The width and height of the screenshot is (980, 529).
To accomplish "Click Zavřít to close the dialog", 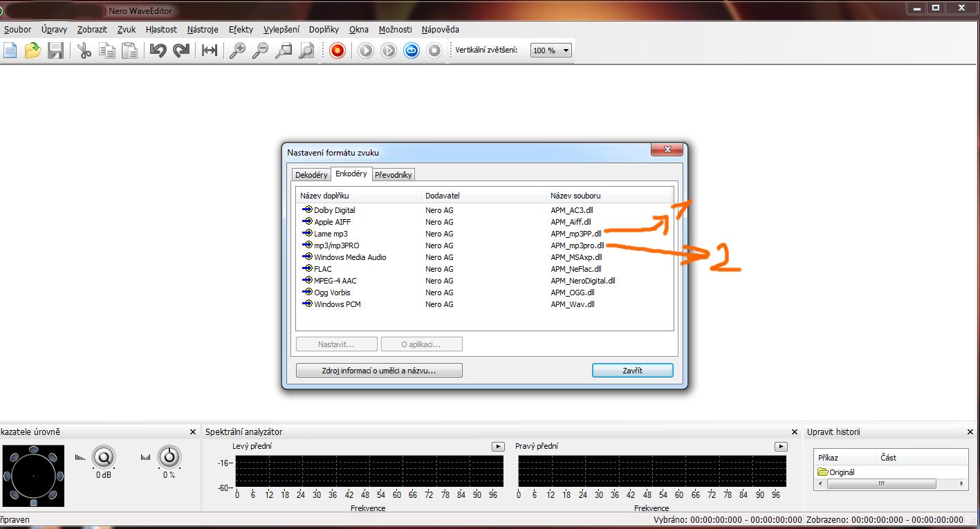I will pyautogui.click(x=633, y=371).
